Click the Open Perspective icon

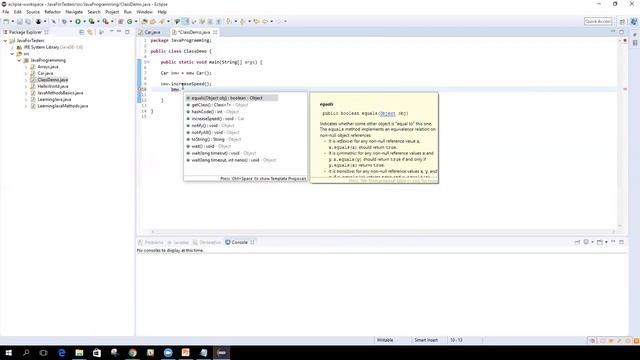622,22
